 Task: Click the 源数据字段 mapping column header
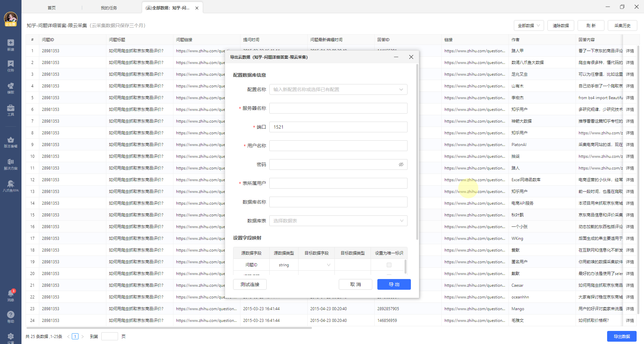pos(251,253)
